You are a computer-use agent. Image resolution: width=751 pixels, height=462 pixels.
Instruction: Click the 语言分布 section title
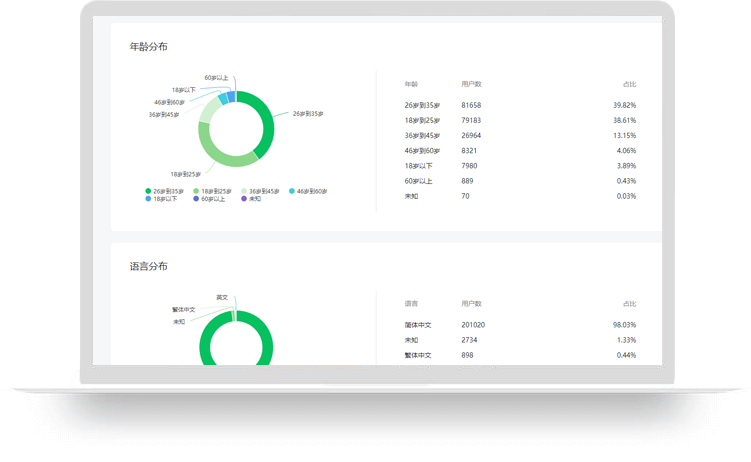(149, 267)
